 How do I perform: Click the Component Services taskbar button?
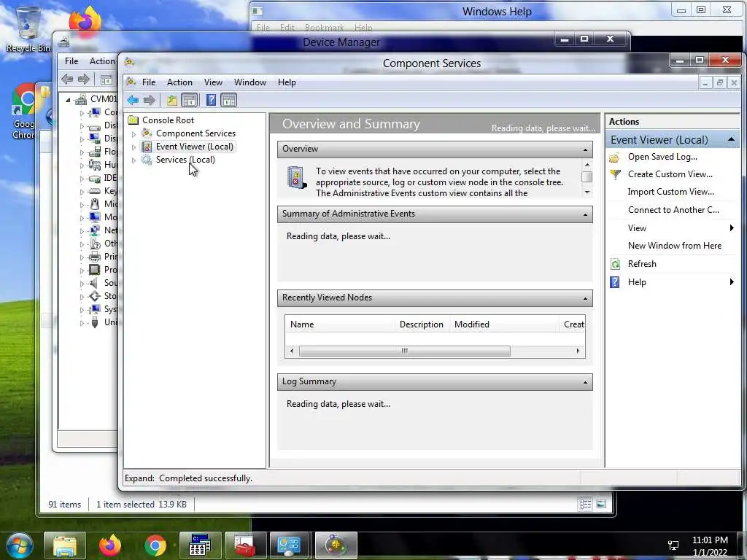[336, 545]
